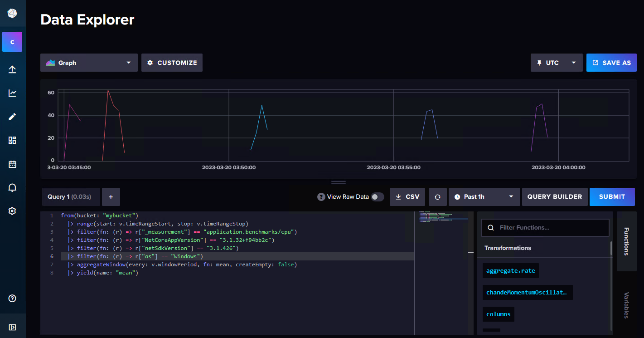Image resolution: width=644 pixels, height=338 pixels.
Task: Click the search icon in Filter Functions
Action: [x=490, y=228]
